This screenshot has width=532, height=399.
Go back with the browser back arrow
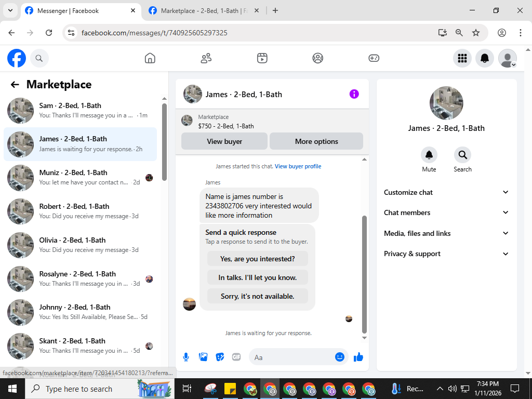coord(11,33)
